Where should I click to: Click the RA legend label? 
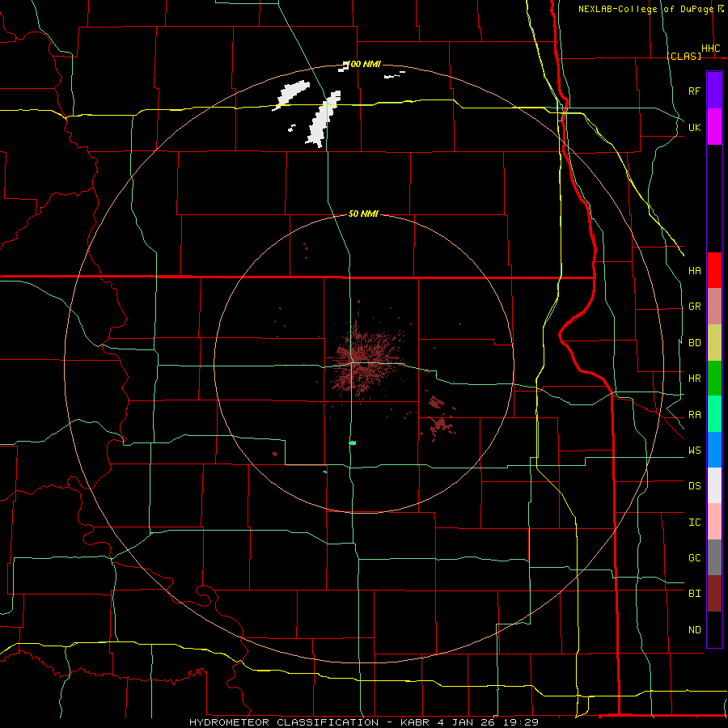694,415
